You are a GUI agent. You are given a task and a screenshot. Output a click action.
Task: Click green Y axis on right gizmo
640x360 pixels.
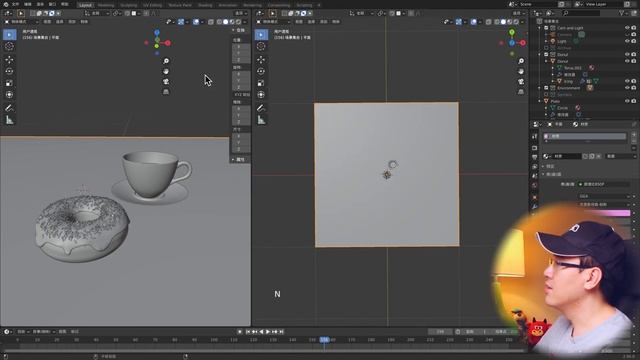(x=512, y=32)
